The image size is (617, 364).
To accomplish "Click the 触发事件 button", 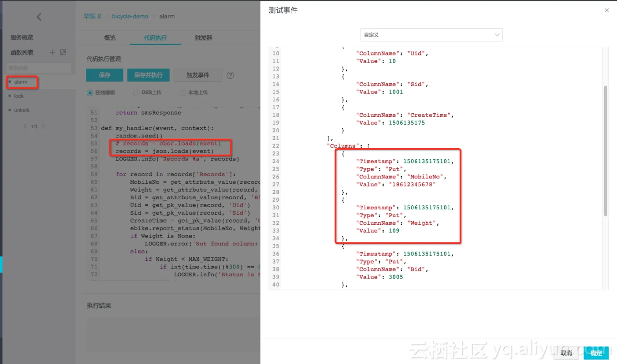I will pyautogui.click(x=198, y=75).
